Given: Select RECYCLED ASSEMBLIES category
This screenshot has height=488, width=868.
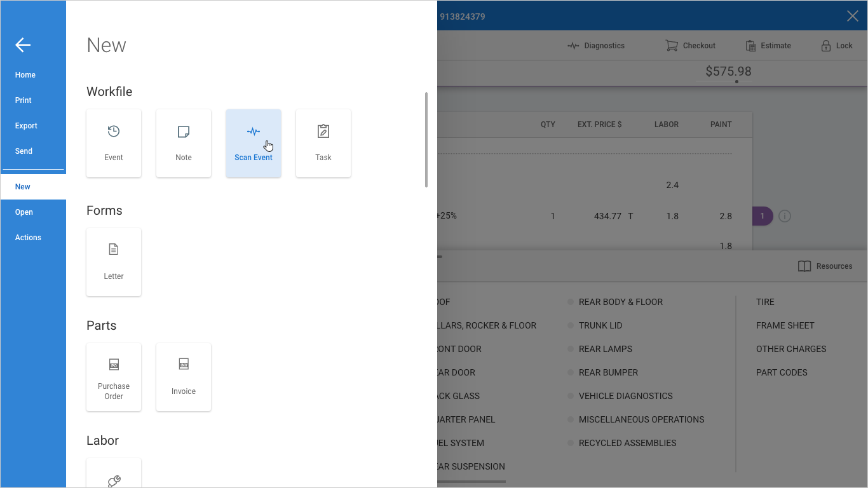Looking at the screenshot, I should point(627,443).
